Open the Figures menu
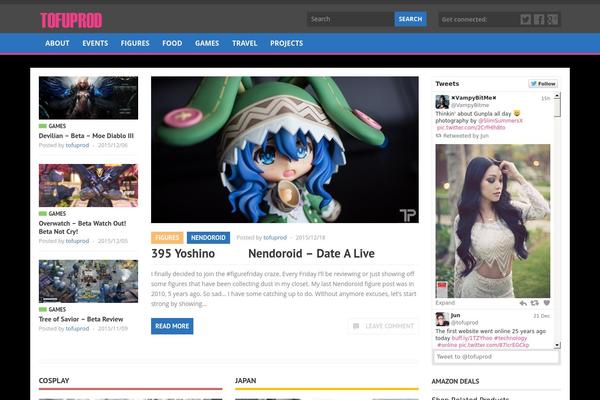The image size is (600, 400). pos(135,43)
